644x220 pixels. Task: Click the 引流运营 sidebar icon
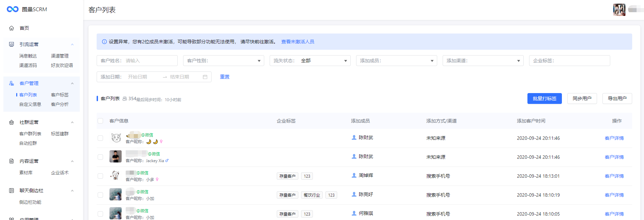click(11, 44)
